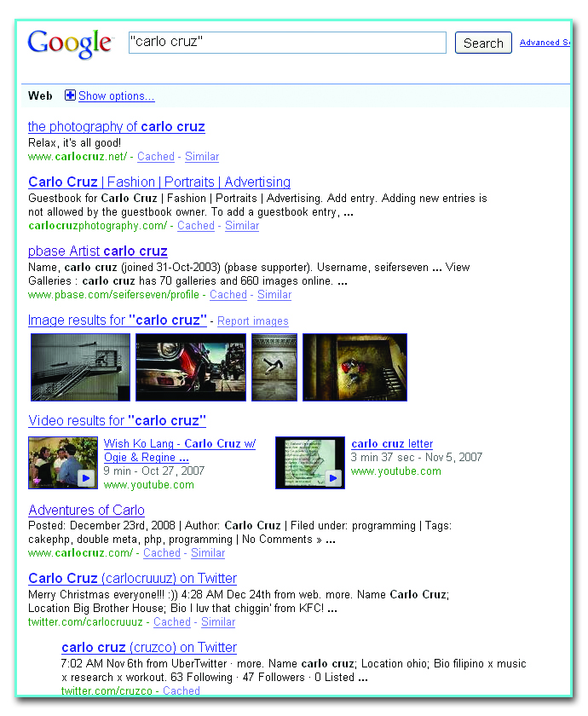Viewport: 588px width, 716px height.
Task: Click the plus icon beside Show options
Action: point(70,96)
